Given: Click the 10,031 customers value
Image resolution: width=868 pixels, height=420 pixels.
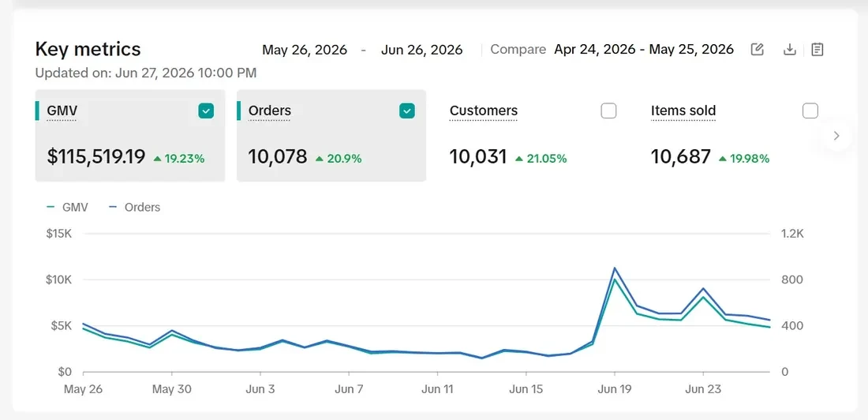Looking at the screenshot, I should coord(478,157).
